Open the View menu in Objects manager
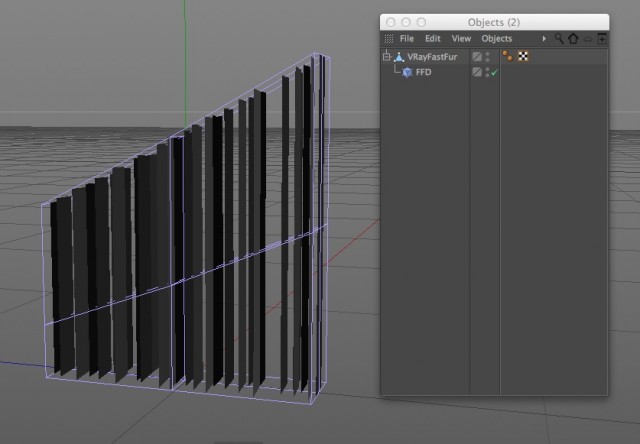This screenshot has height=444, width=640. (461, 38)
